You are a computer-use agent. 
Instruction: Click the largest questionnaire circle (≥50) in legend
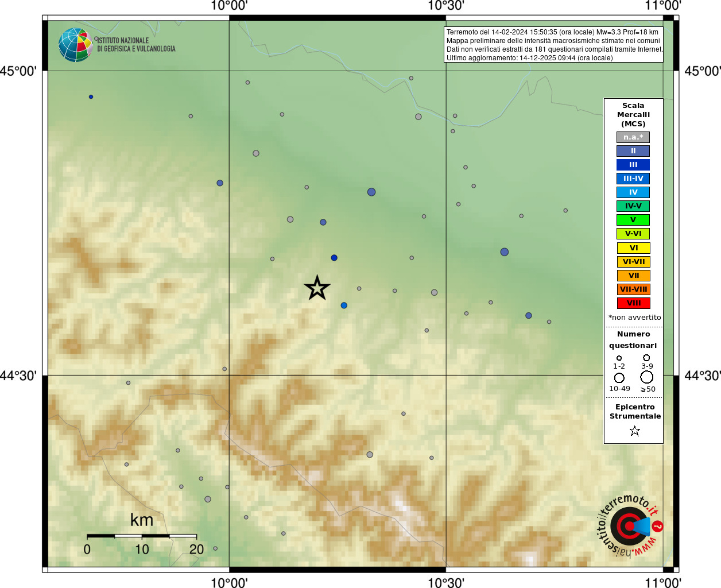click(647, 377)
